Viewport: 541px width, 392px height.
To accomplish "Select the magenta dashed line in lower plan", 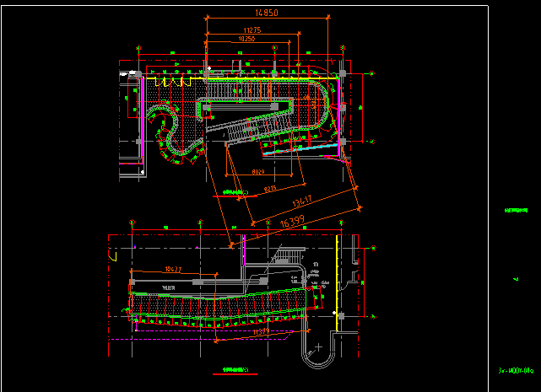I will coord(211,341).
